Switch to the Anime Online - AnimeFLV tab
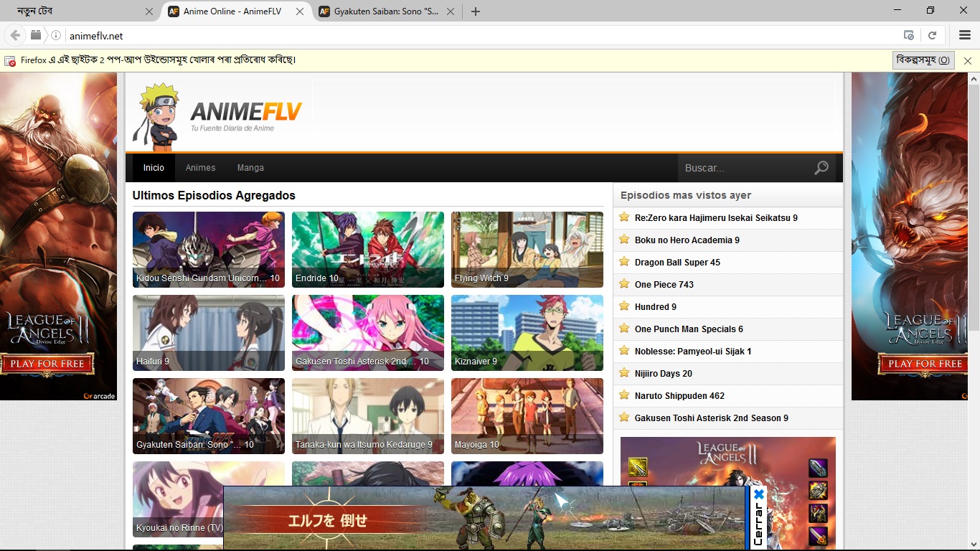Viewport: 980px width, 551px height. pyautogui.click(x=232, y=11)
